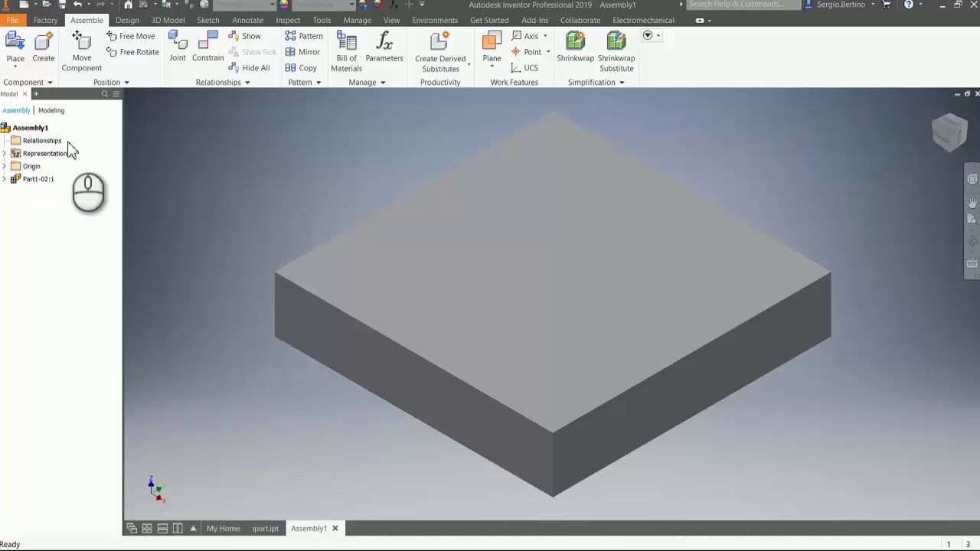Click the browser search magnifier icon
The image size is (980, 551).
(105, 94)
